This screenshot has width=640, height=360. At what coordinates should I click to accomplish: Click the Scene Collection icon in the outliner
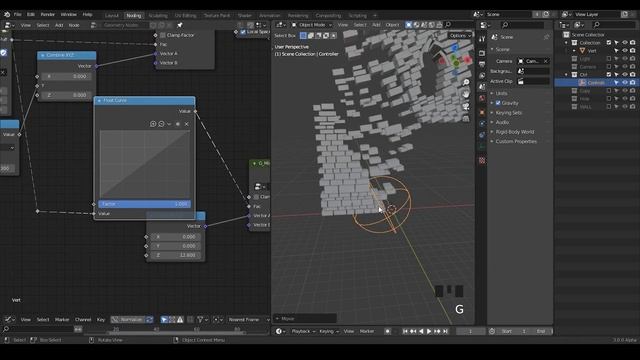(x=566, y=35)
